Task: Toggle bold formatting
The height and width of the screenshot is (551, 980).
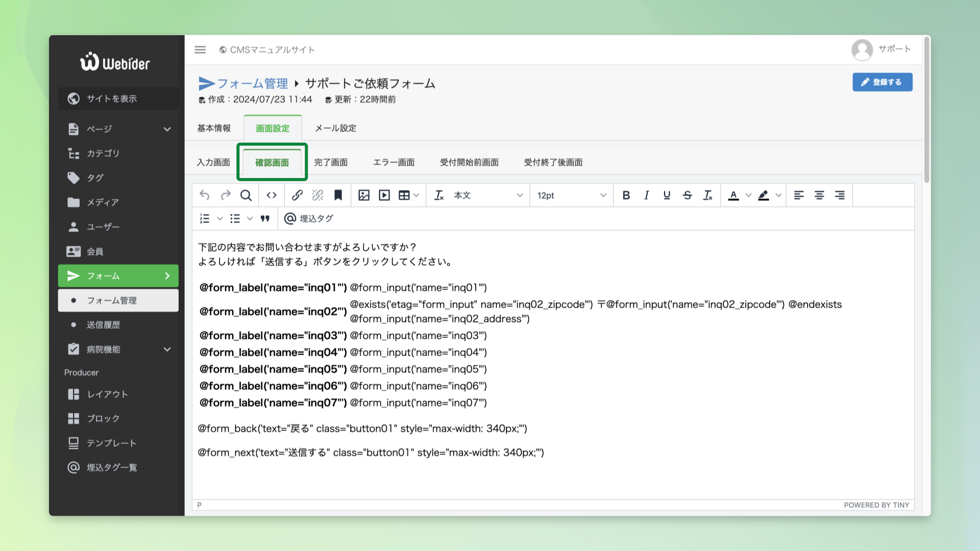Action: point(626,195)
